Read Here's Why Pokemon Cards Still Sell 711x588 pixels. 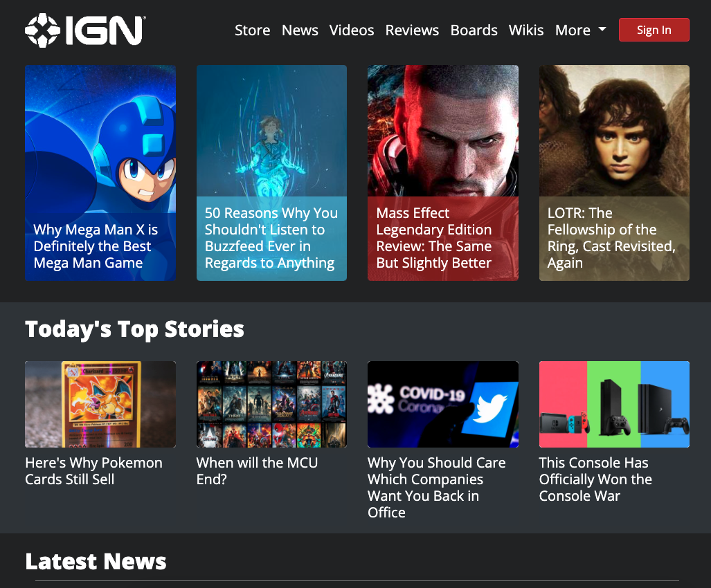pos(94,471)
